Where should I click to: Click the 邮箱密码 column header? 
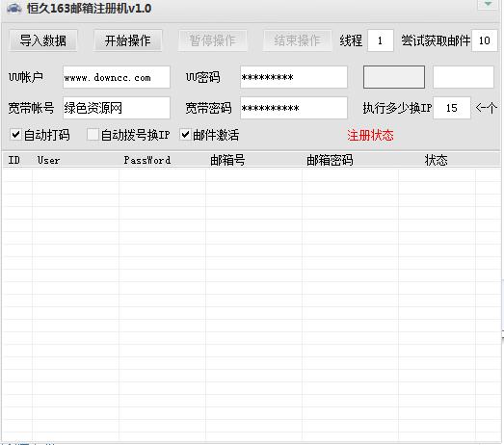351,160
